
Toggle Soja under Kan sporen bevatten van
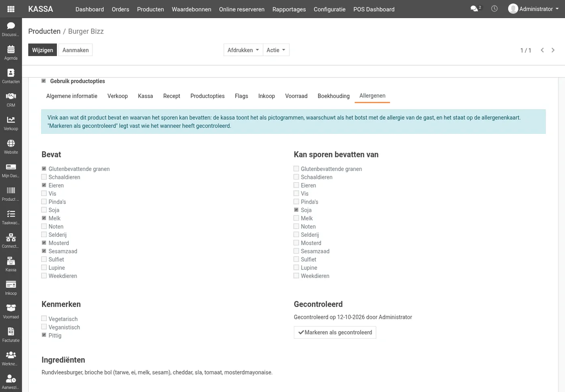tap(296, 210)
